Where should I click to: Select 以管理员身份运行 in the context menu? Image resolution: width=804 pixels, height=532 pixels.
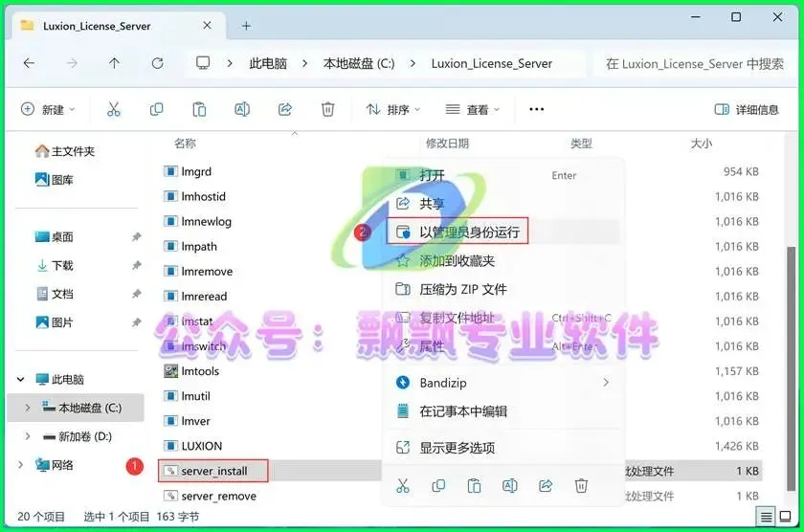503,233
